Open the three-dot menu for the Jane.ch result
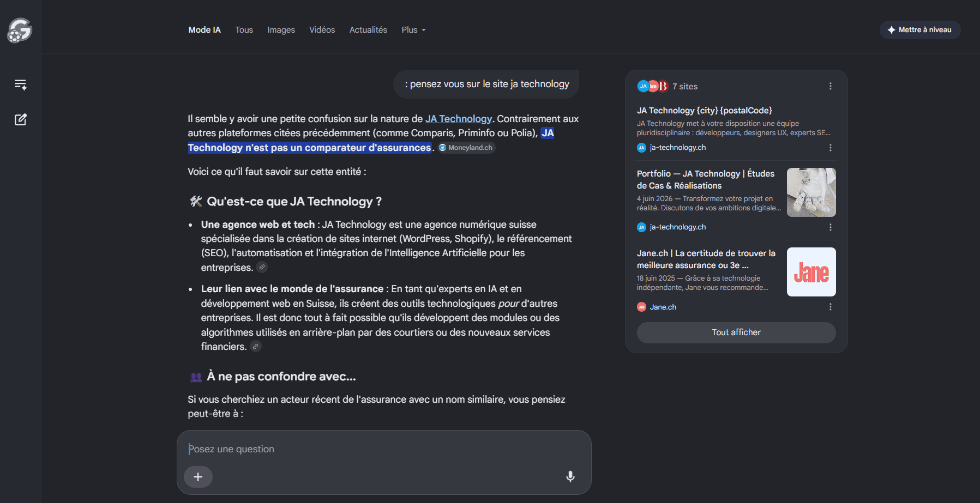Image resolution: width=980 pixels, height=503 pixels. 830,307
